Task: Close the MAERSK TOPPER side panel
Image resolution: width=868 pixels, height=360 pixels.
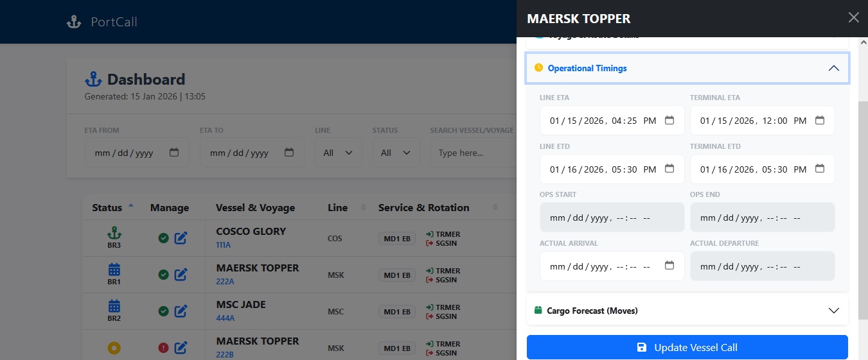Action: (853, 18)
